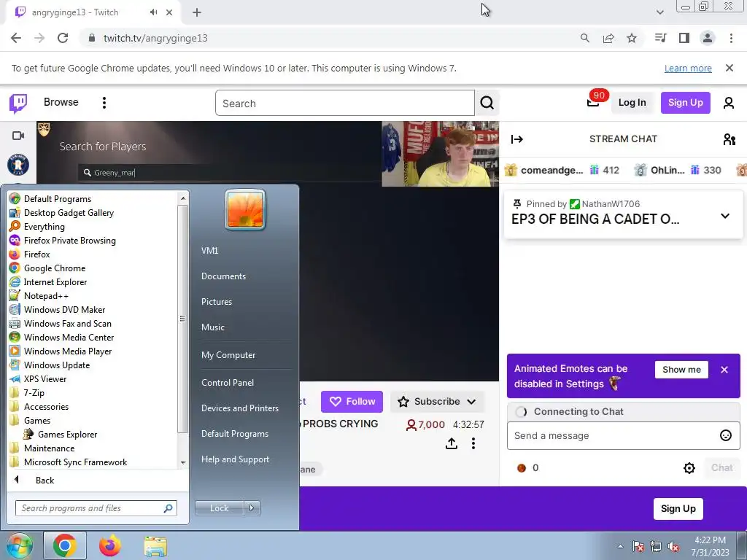Click the Chrome zoom magnifier icon in address bar
The image size is (747, 560).
[584, 38]
